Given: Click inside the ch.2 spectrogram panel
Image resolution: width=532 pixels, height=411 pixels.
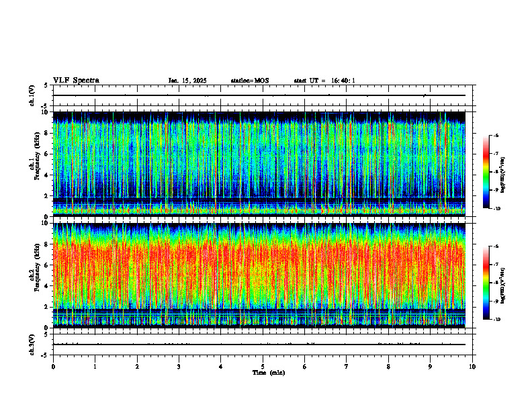Looking at the screenshot, I should (259, 275).
